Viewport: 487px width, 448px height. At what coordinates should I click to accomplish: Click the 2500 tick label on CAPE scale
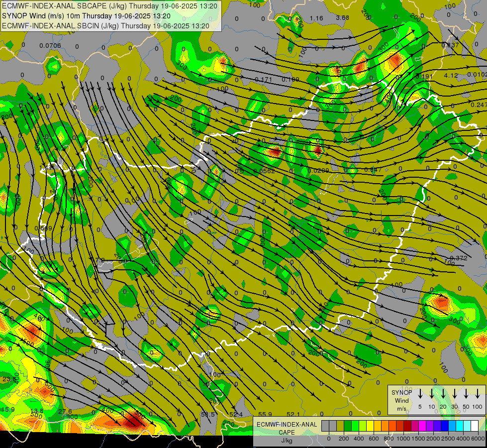448,439
